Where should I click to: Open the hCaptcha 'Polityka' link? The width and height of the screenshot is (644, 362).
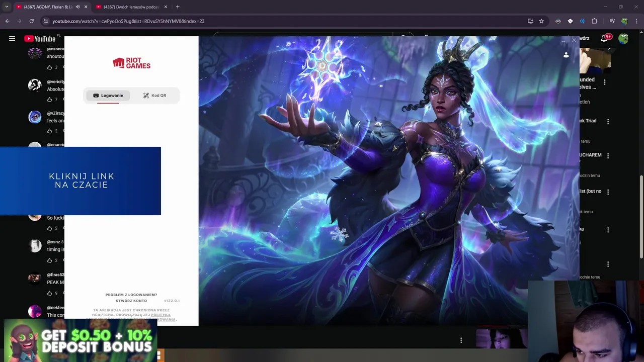160,315
